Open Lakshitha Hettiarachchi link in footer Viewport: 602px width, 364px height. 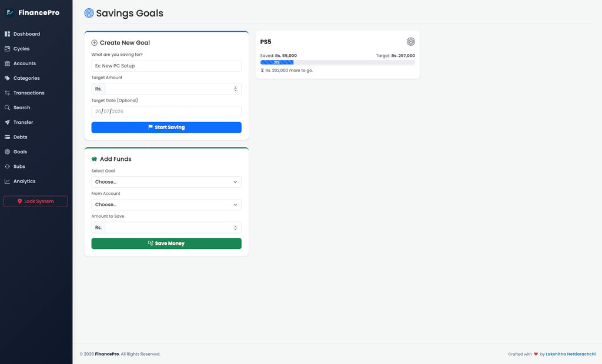(570, 354)
